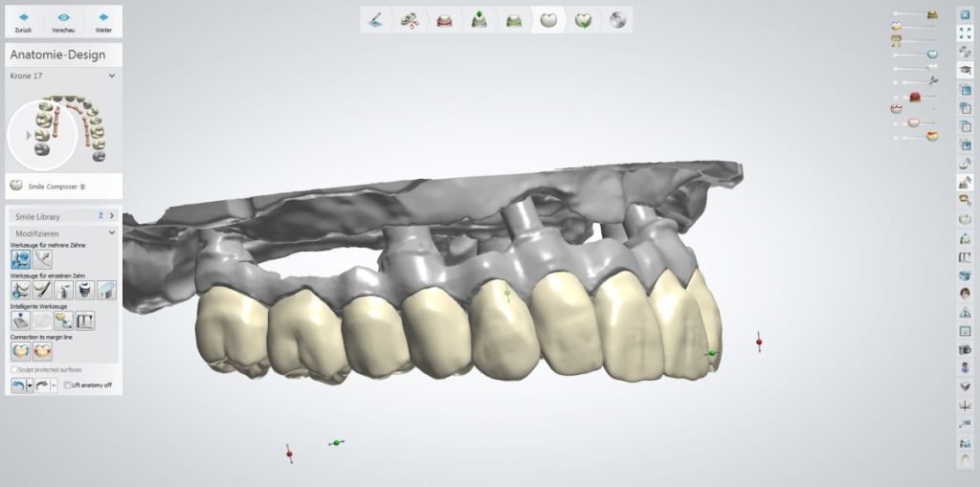980x487 pixels.
Task: Click the Zurück back arrow button
Action: click(x=23, y=21)
